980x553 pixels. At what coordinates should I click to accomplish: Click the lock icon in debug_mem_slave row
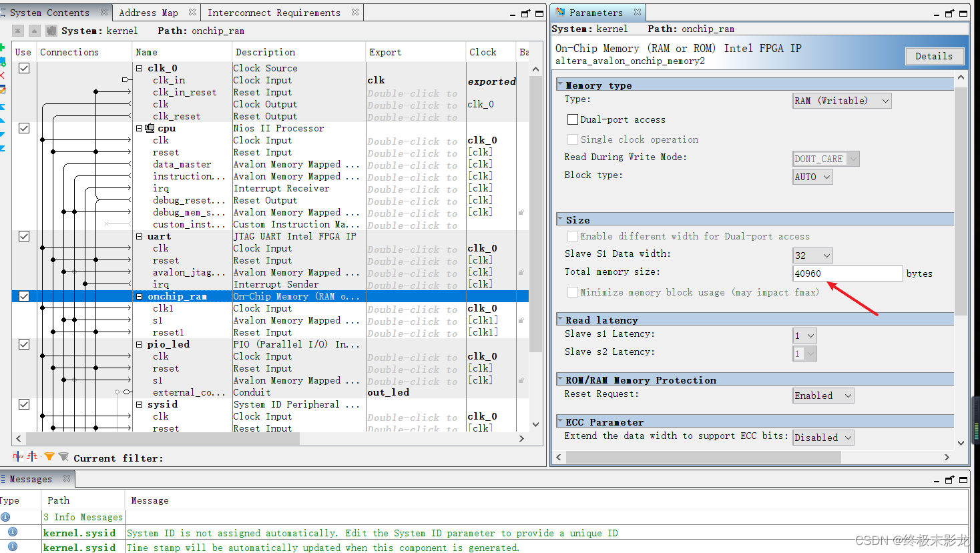point(521,212)
